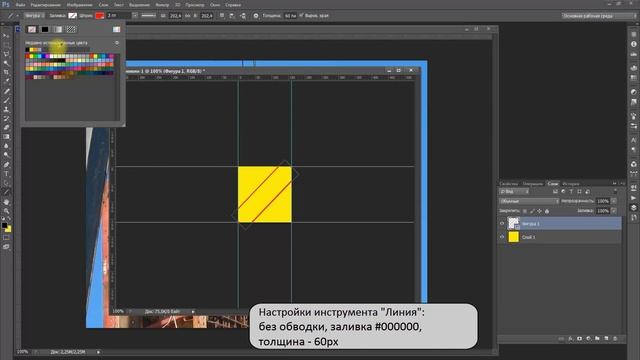Click the foreground color swatch
Viewport: 640px width, 360px height.
coord(4,225)
